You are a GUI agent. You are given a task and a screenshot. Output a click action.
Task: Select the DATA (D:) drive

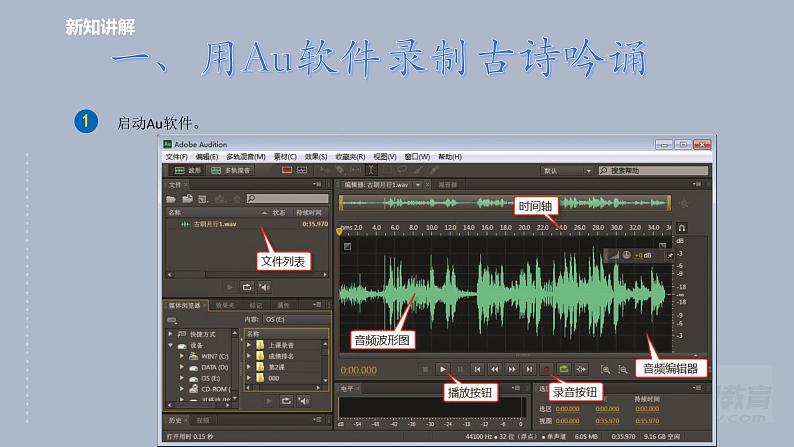[215, 368]
